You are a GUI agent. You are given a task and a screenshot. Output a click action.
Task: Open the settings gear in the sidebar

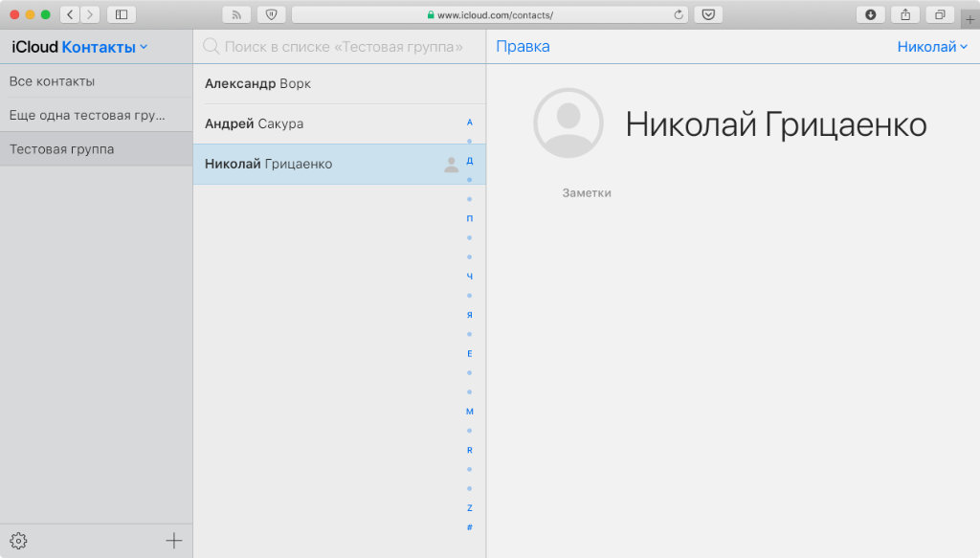(18, 541)
